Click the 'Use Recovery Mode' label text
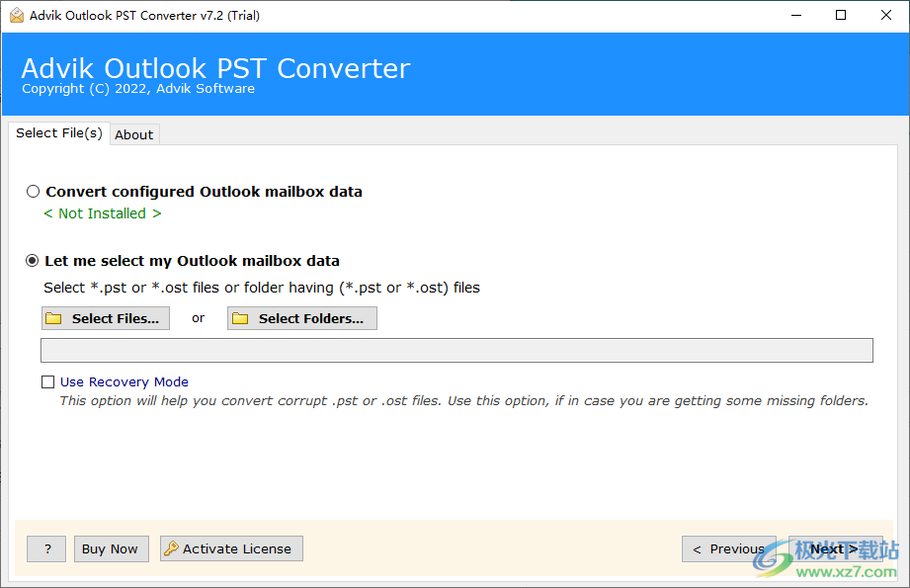Image resolution: width=910 pixels, height=588 pixels. 124,381
